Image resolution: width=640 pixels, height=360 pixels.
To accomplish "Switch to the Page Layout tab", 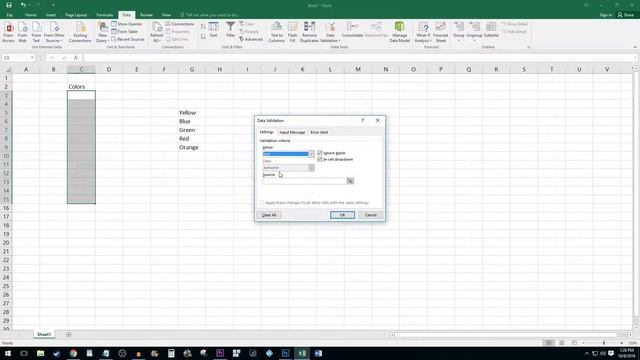I will 76,15.
